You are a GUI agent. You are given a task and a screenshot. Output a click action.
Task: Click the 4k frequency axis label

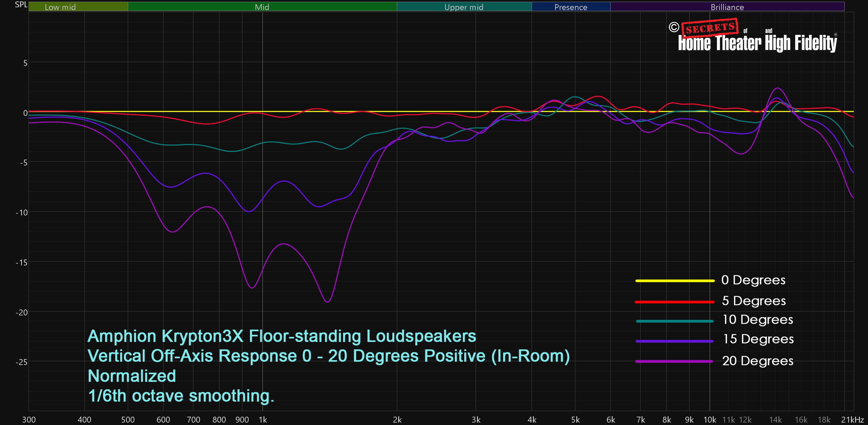pos(532,420)
